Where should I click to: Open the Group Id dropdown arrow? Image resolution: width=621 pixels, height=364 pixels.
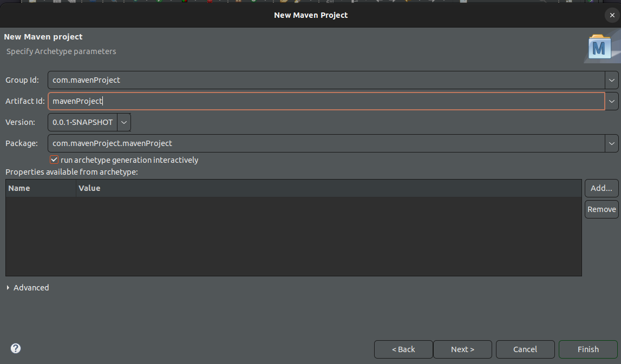611,80
